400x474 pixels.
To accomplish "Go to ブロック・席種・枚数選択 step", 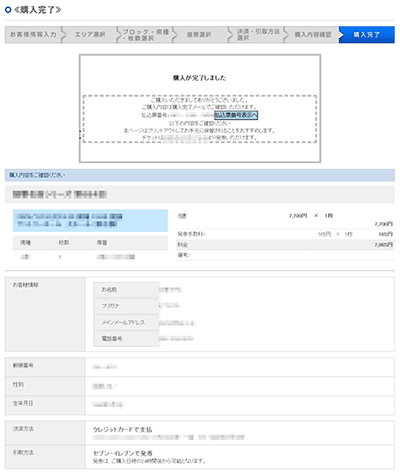I will tap(145, 35).
